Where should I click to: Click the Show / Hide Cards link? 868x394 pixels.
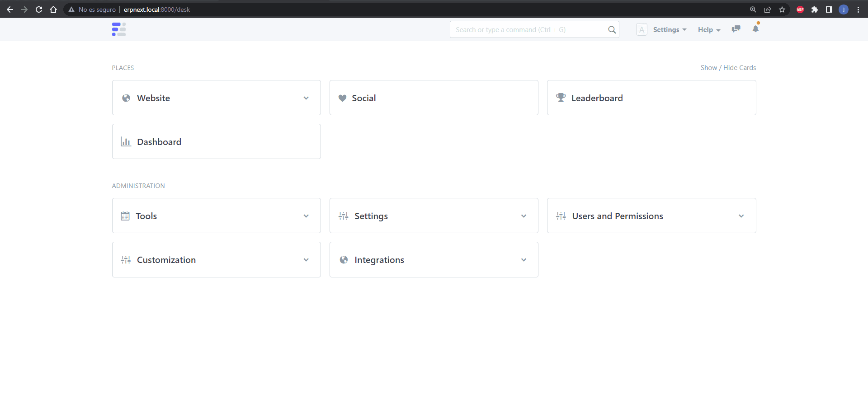coord(728,68)
